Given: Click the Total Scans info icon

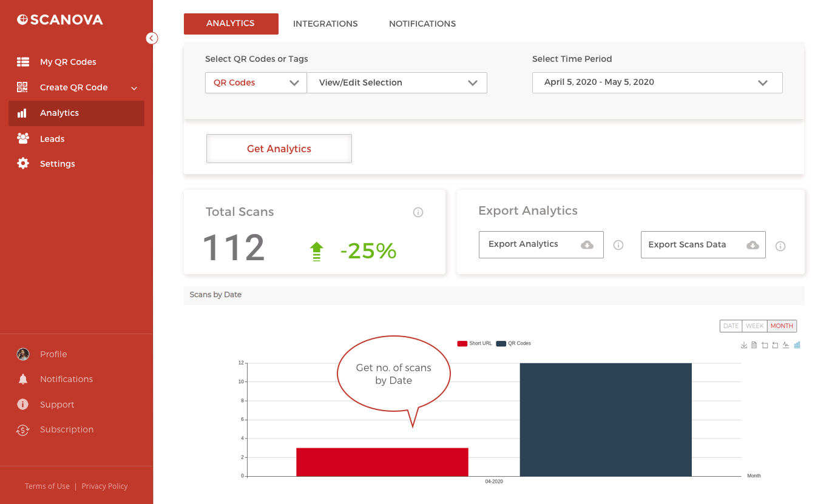Looking at the screenshot, I should pyautogui.click(x=418, y=212).
